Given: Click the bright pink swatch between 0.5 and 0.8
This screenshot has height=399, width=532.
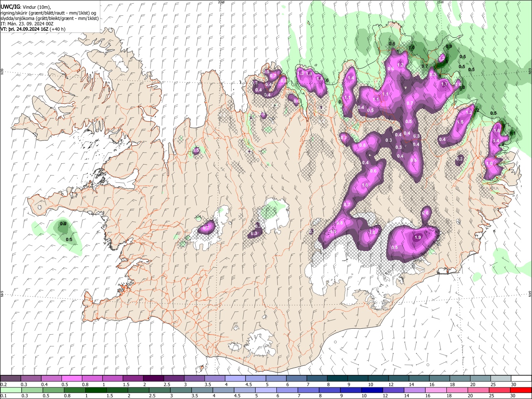Looking at the screenshot, I should [72, 379].
